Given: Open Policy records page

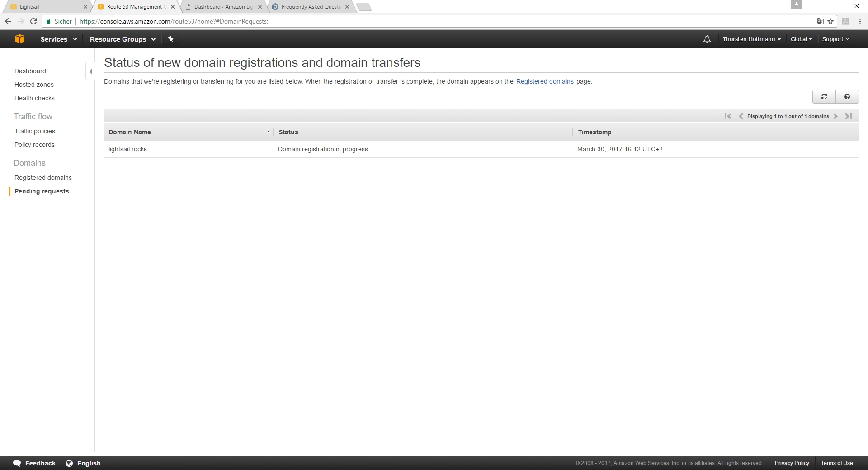Looking at the screenshot, I should [34, 145].
